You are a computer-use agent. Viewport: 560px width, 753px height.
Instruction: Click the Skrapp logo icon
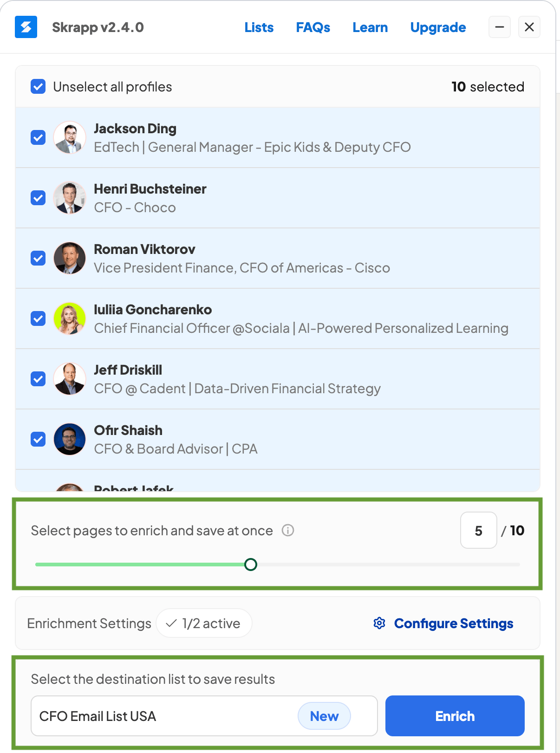click(x=26, y=27)
